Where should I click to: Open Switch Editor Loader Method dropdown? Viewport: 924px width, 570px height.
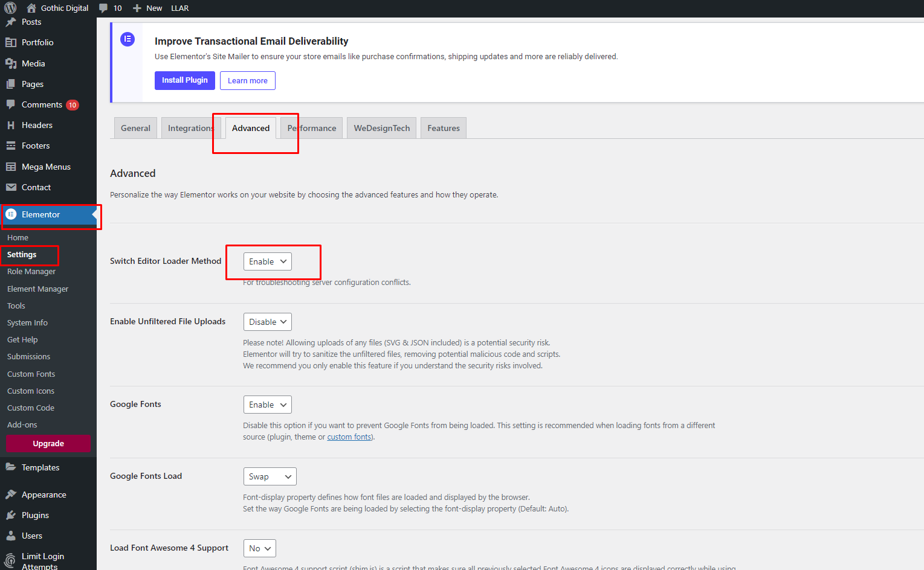[x=268, y=261]
